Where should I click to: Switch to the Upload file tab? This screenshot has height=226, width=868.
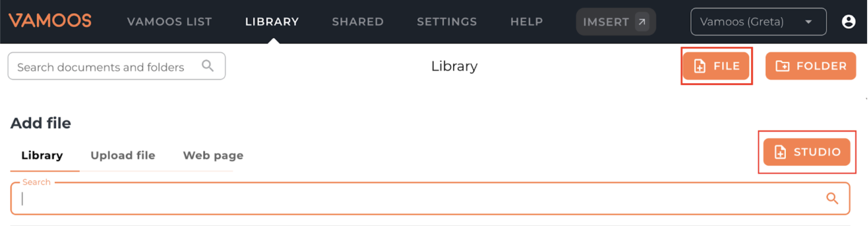click(x=123, y=155)
